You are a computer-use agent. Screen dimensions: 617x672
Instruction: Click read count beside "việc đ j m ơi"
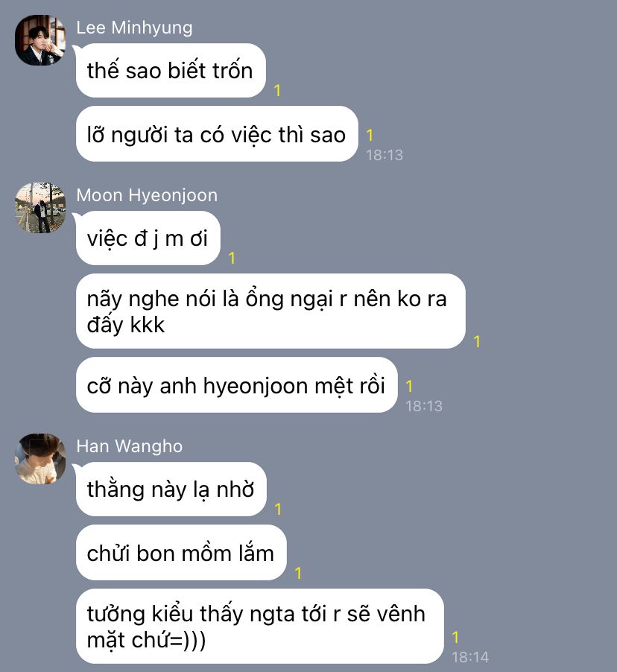point(232,258)
